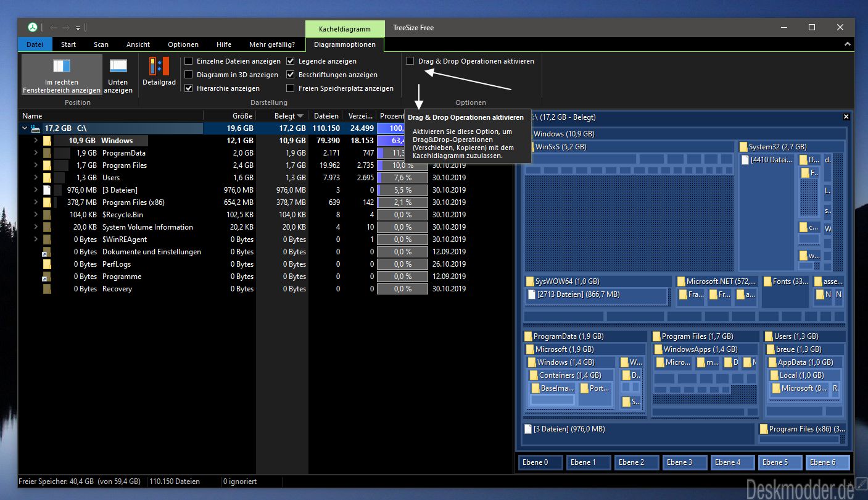
Task: Expand the $WinREAgent node
Action: [36, 240]
